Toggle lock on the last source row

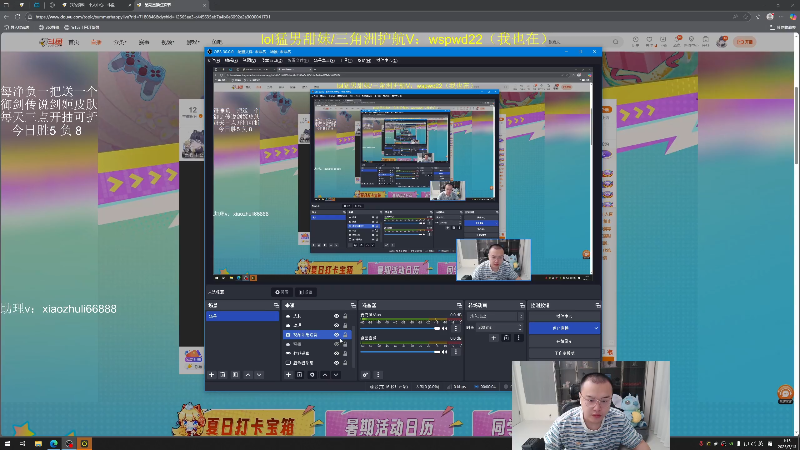(x=345, y=363)
